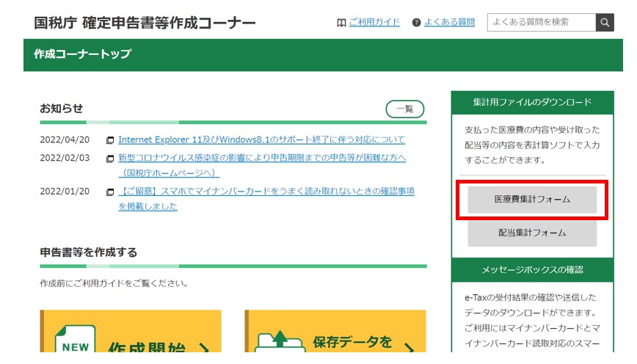Image resolution: width=637 pixels, height=364 pixels.
Task: Download the 配当集計フォーム
Action: click(532, 233)
